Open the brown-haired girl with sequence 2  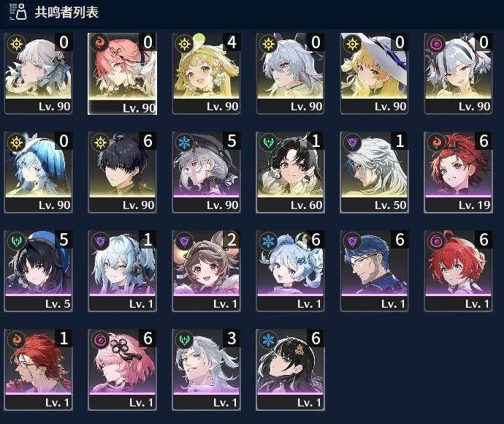pos(207,271)
